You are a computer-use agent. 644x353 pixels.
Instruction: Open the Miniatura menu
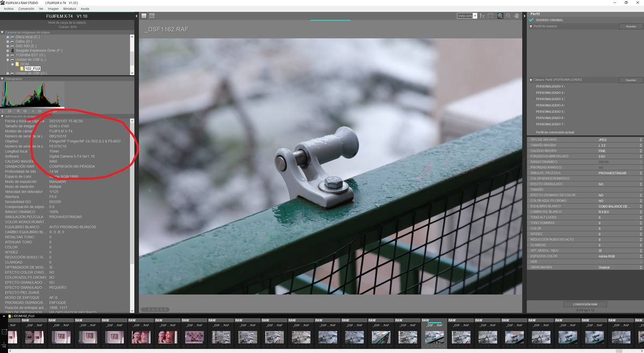click(x=69, y=9)
